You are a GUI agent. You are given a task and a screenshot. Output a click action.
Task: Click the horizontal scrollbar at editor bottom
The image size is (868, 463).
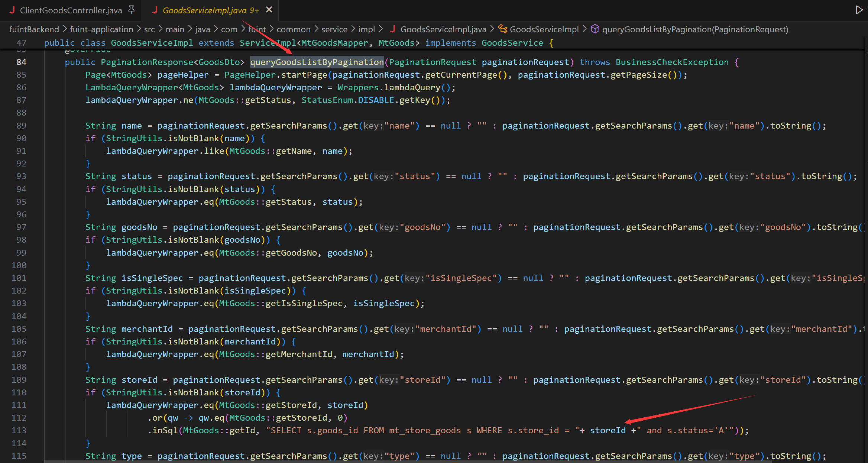(x=409, y=462)
